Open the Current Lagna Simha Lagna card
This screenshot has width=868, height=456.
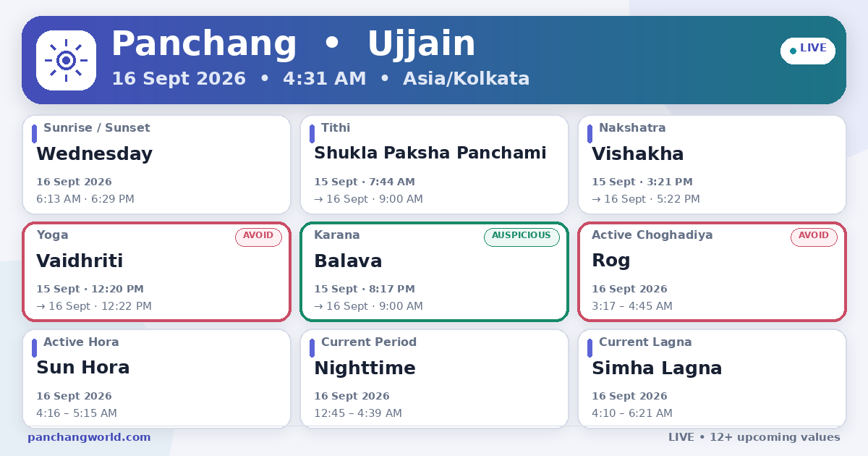pos(712,379)
